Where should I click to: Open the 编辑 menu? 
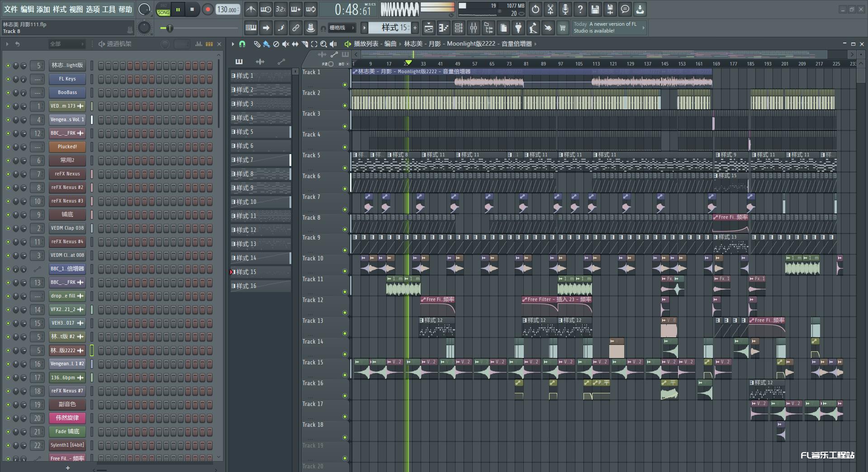point(27,9)
